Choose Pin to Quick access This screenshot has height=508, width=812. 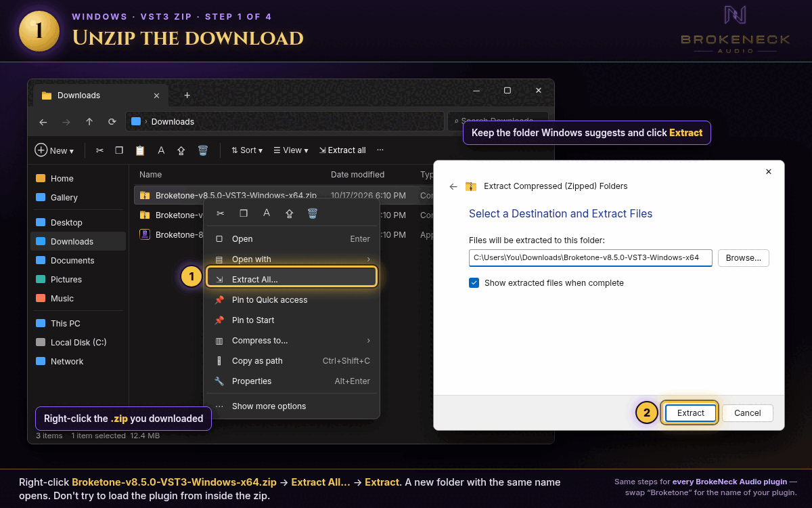[292, 300]
